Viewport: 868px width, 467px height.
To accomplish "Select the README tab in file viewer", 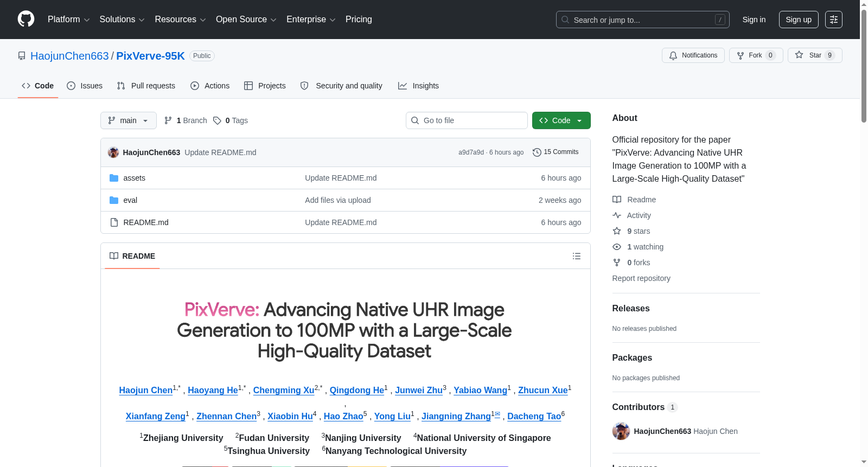I will 132,256.
